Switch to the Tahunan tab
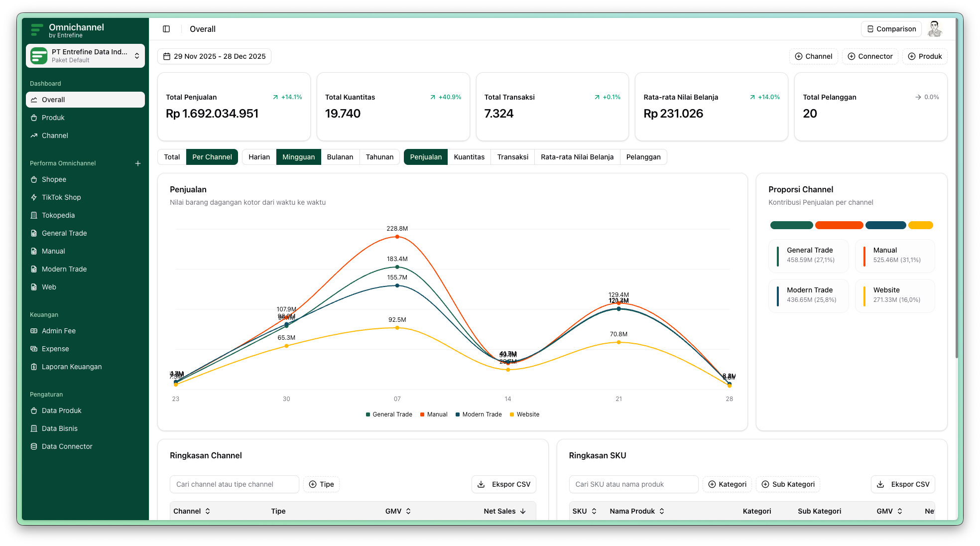Screen dimensions: 980x546 click(x=379, y=157)
